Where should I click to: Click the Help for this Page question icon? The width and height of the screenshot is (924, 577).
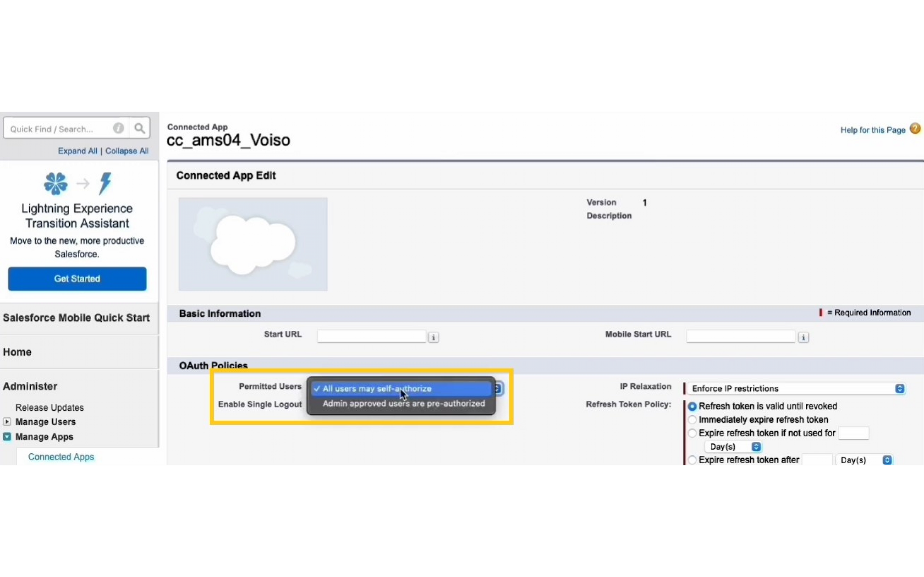pyautogui.click(x=915, y=128)
